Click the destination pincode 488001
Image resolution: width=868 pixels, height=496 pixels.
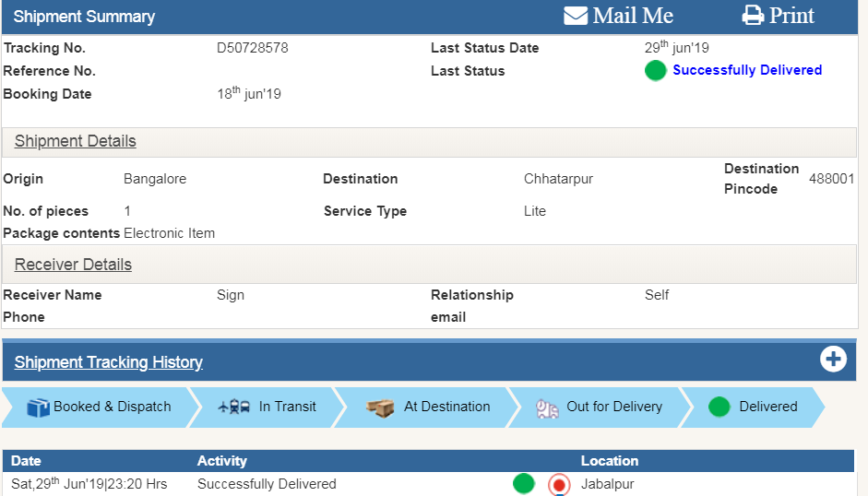(x=831, y=179)
